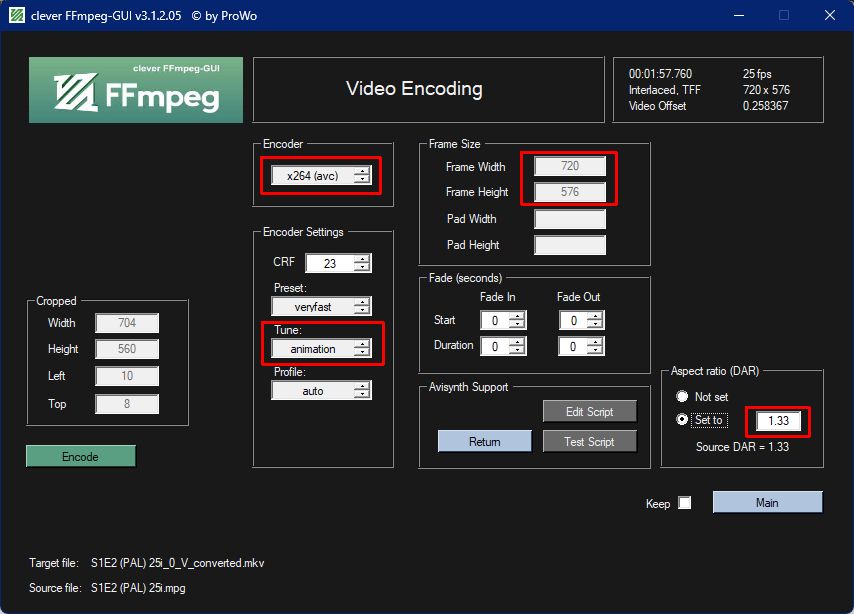
Task: Click the FFmpeg logo banner
Action: tap(136, 90)
